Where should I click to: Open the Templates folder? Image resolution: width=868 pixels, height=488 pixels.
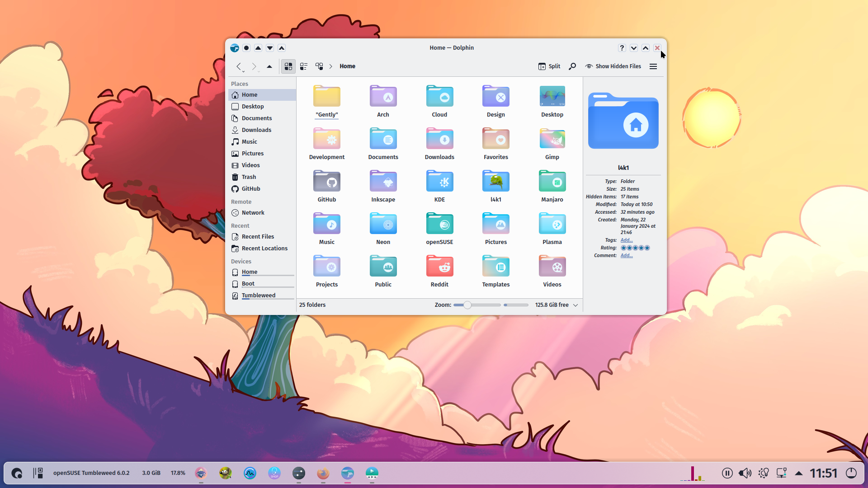point(496,272)
